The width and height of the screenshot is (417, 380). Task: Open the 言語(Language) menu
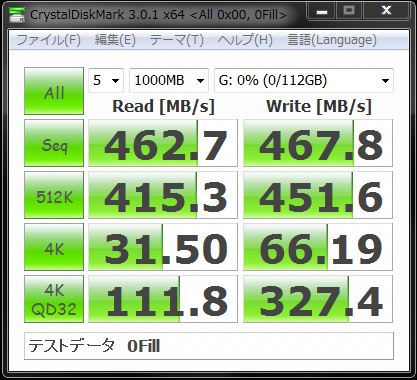tap(332, 40)
